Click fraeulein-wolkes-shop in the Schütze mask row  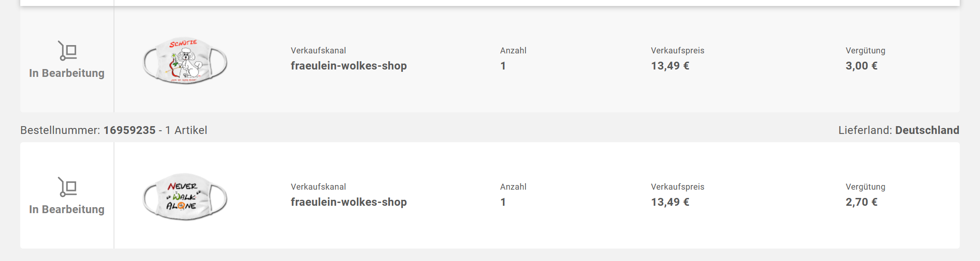pyautogui.click(x=349, y=66)
